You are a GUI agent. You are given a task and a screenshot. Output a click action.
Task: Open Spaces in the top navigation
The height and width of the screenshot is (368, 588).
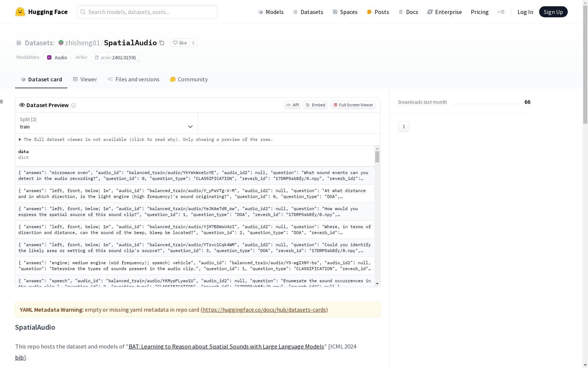tap(345, 12)
